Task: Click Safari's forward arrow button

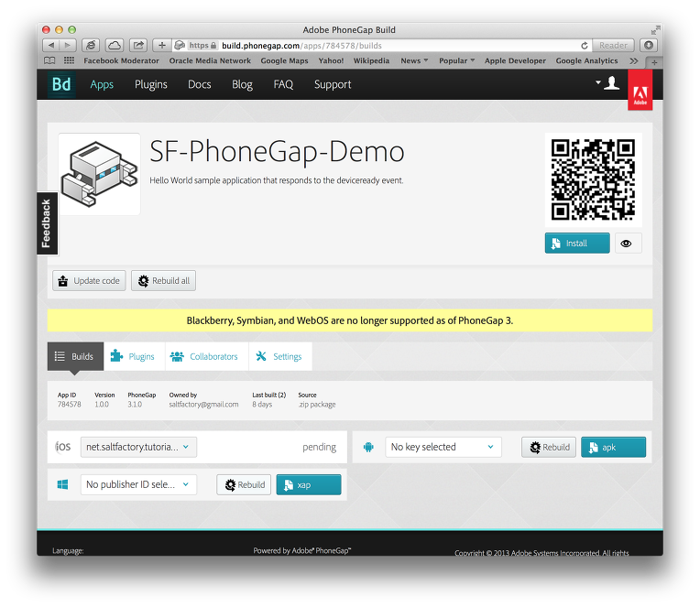Action: (68, 45)
